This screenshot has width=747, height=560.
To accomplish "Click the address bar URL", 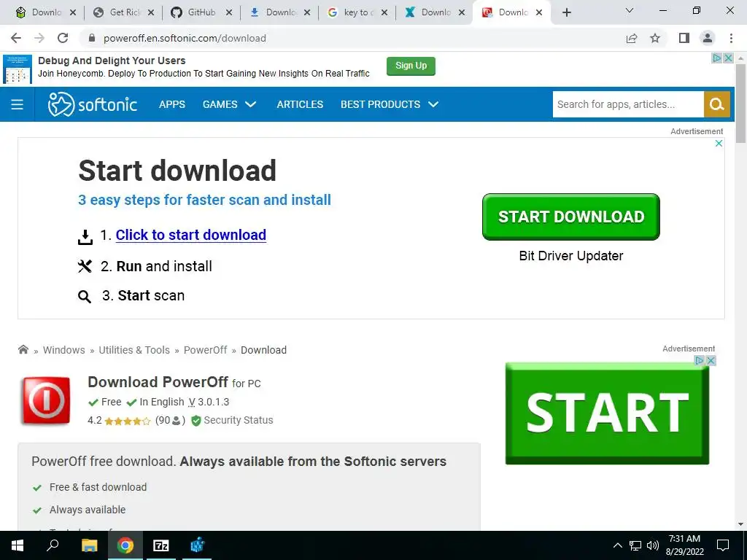I will coord(185,38).
